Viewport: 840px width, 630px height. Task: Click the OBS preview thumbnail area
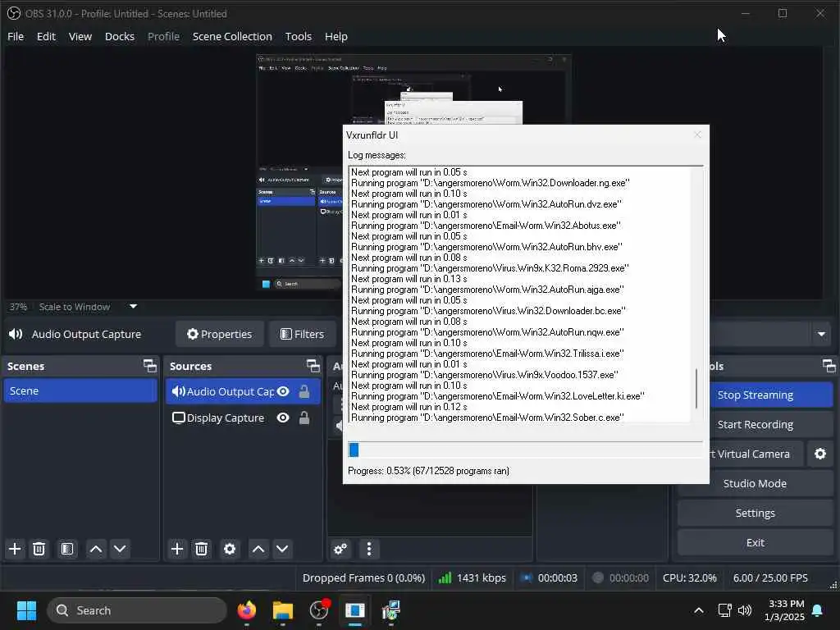(413, 171)
